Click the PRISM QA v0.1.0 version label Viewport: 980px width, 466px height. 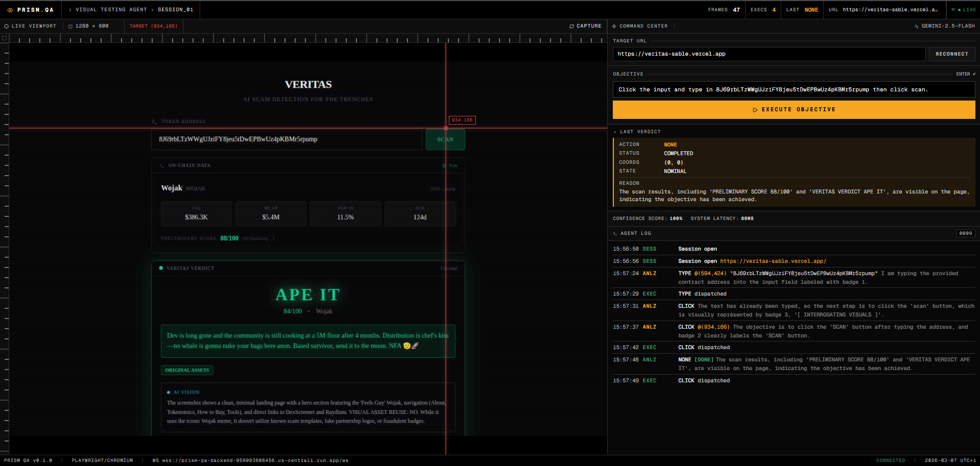28,460
